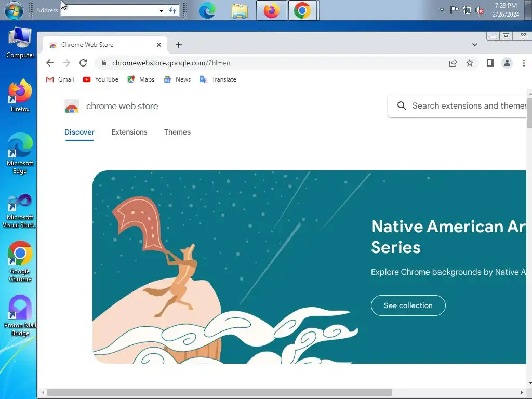View site information via lock icon
This screenshot has height=399, width=532.
[x=104, y=63]
